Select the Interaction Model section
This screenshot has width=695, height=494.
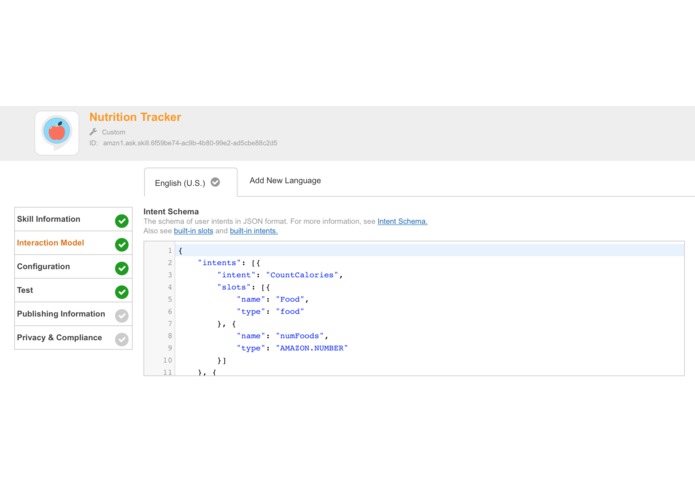coord(74,243)
